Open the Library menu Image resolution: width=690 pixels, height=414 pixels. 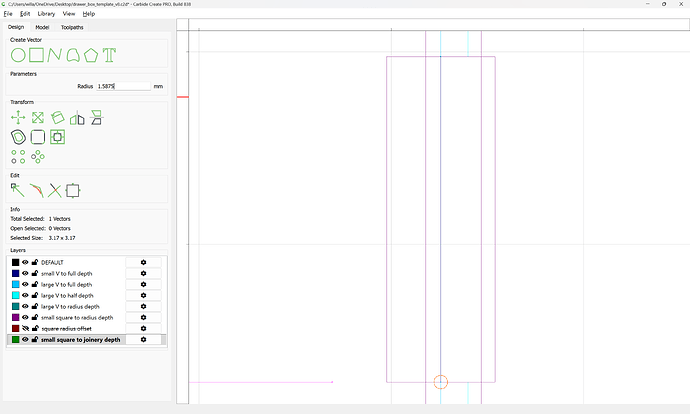[x=46, y=14]
